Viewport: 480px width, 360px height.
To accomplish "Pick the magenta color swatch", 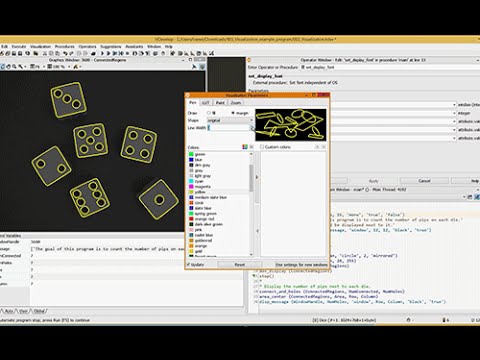I will 191,187.
